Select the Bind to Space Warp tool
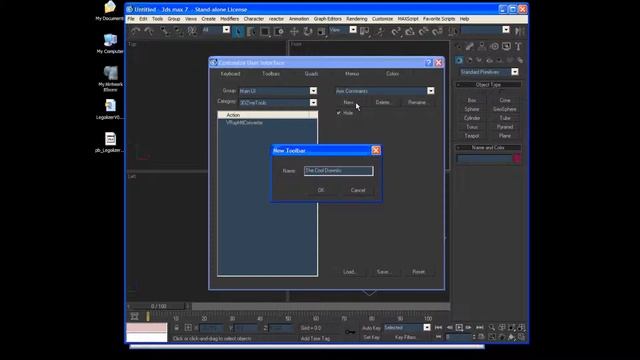This screenshot has height=360, width=640. click(192, 31)
